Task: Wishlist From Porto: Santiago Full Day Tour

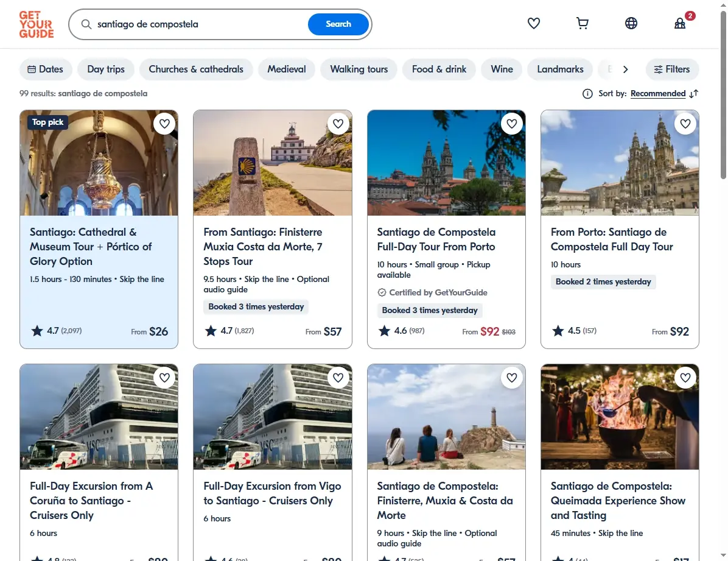Action: [x=685, y=124]
